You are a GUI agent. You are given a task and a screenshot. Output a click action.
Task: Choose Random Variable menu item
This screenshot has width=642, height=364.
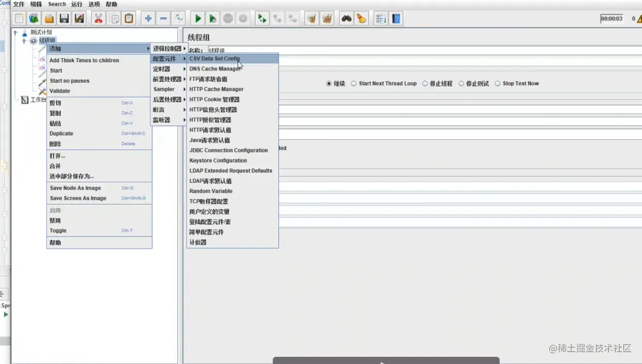coord(233,191)
